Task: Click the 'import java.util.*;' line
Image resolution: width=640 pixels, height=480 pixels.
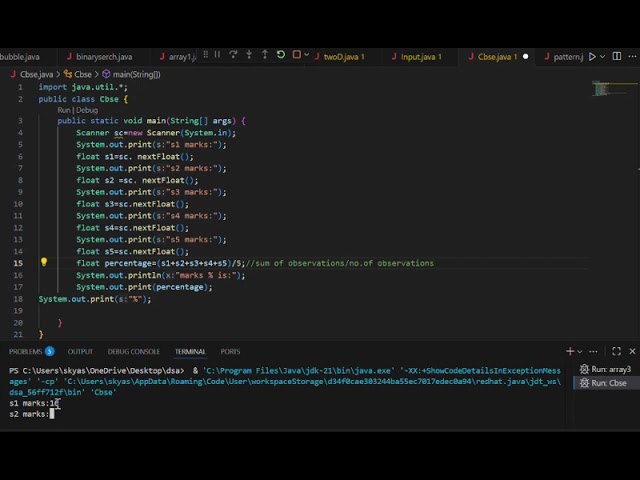Action: [x=83, y=87]
